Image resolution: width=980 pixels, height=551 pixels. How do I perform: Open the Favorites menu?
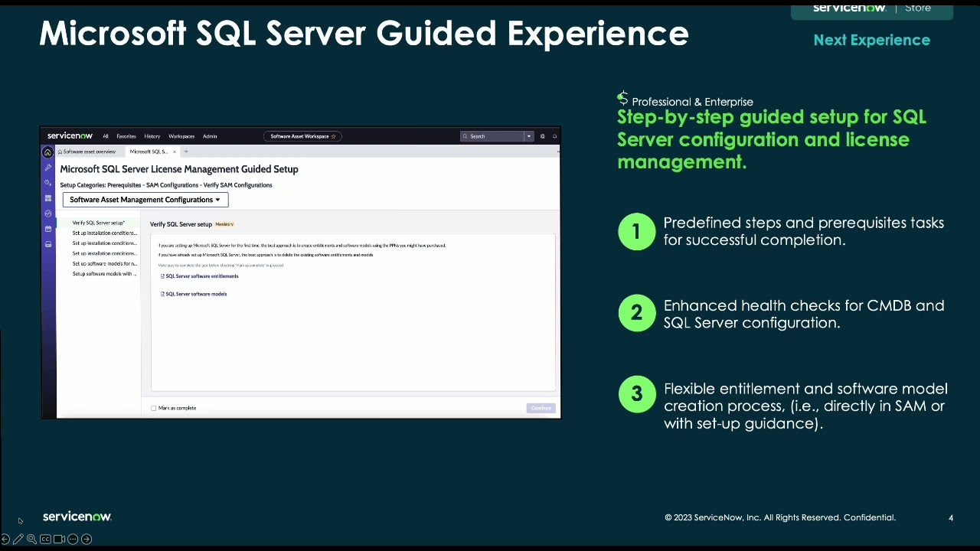point(126,136)
